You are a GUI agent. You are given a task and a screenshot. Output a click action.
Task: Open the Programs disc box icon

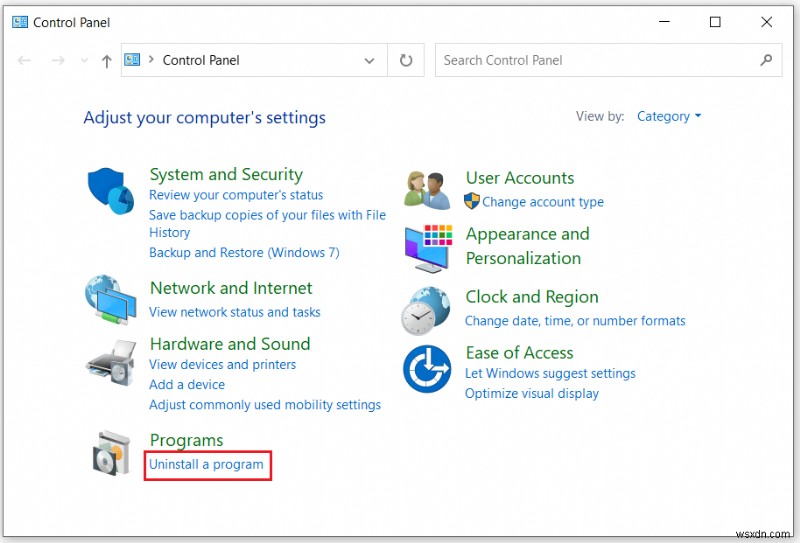click(111, 453)
